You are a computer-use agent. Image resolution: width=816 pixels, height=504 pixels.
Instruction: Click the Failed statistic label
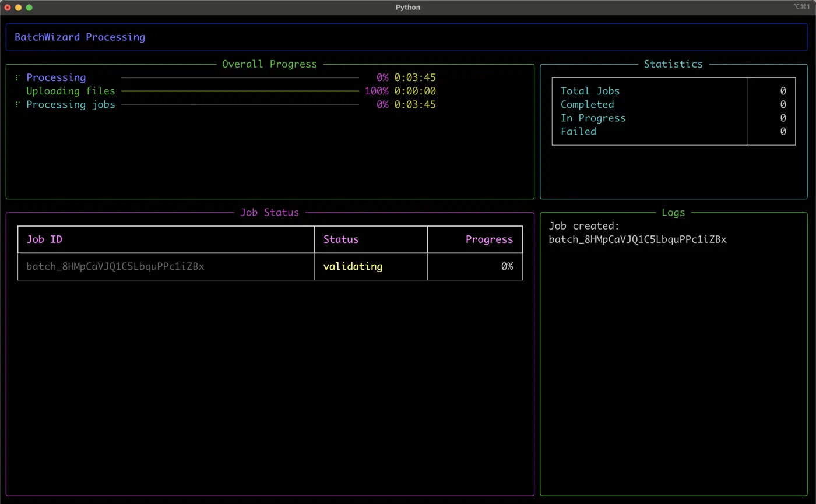[x=578, y=132]
